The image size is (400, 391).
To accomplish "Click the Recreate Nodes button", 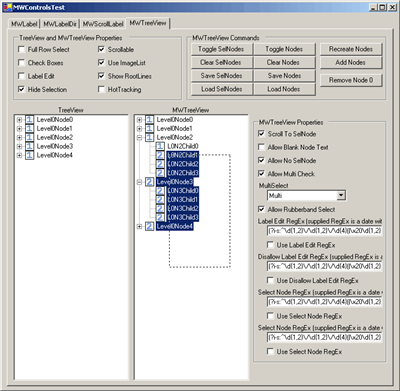I will tap(351, 49).
